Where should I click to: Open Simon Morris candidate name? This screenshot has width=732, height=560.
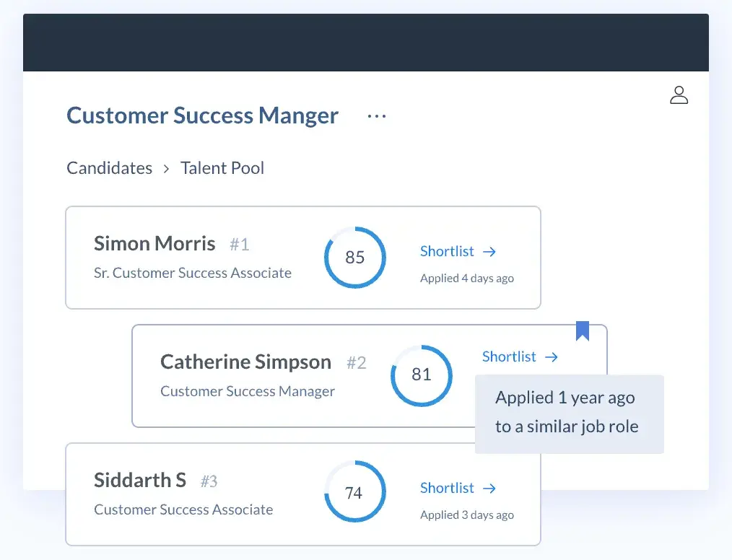(x=154, y=243)
